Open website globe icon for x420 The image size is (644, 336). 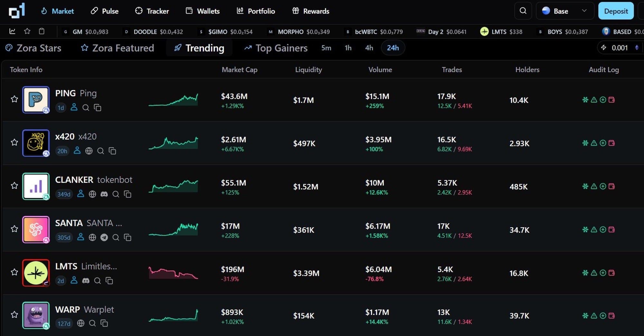[89, 151]
